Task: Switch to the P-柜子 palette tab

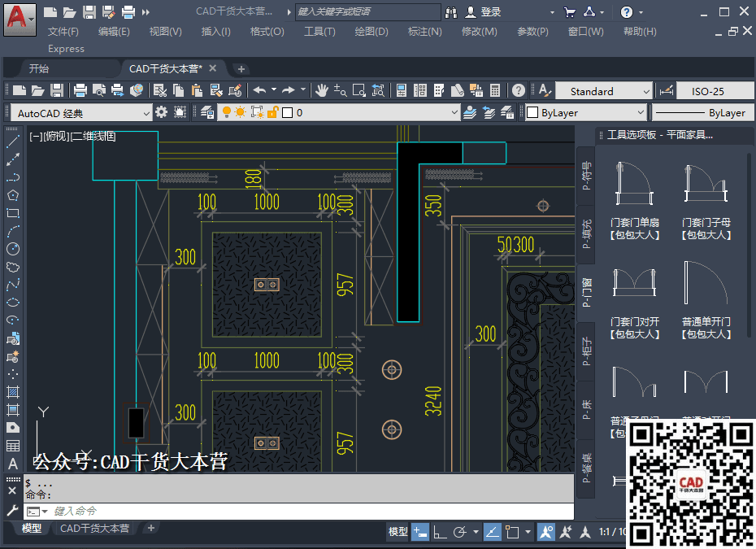Action: [586, 351]
